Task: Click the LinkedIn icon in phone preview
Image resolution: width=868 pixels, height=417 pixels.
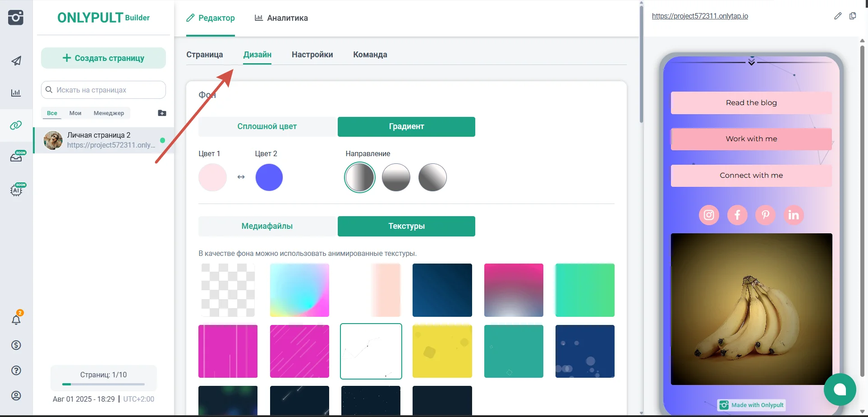Action: 794,215
